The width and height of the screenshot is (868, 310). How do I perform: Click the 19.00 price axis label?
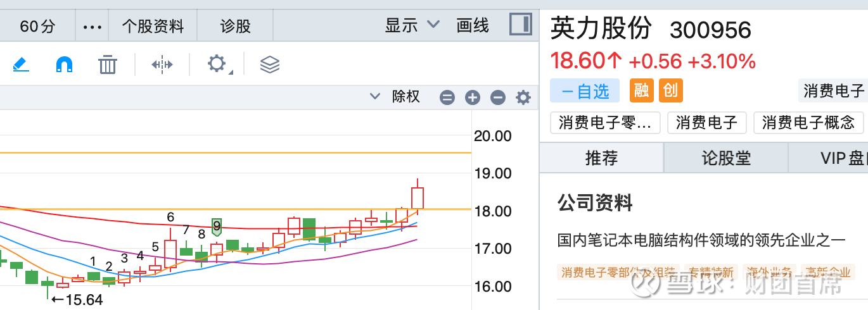pos(492,173)
